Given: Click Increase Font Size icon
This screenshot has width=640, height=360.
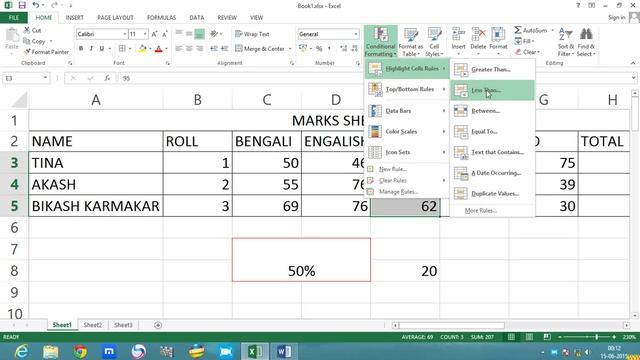Looking at the screenshot, I should pos(154,34).
